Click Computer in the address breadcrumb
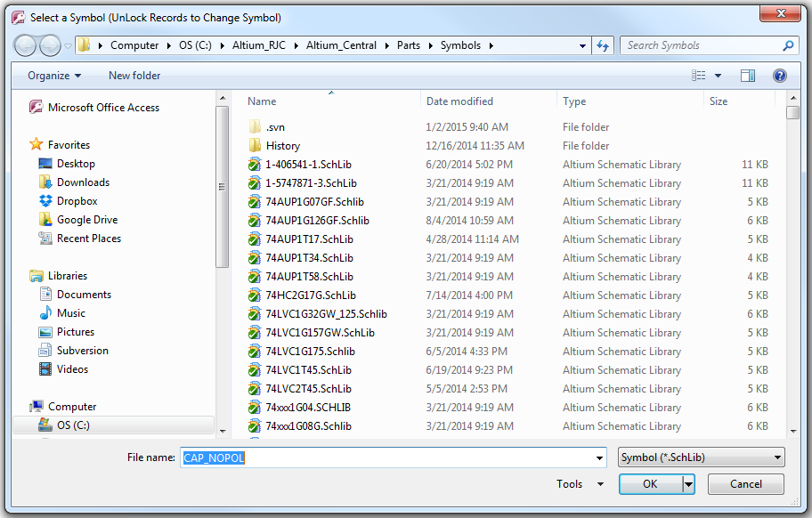The height and width of the screenshot is (518, 812). (134, 45)
